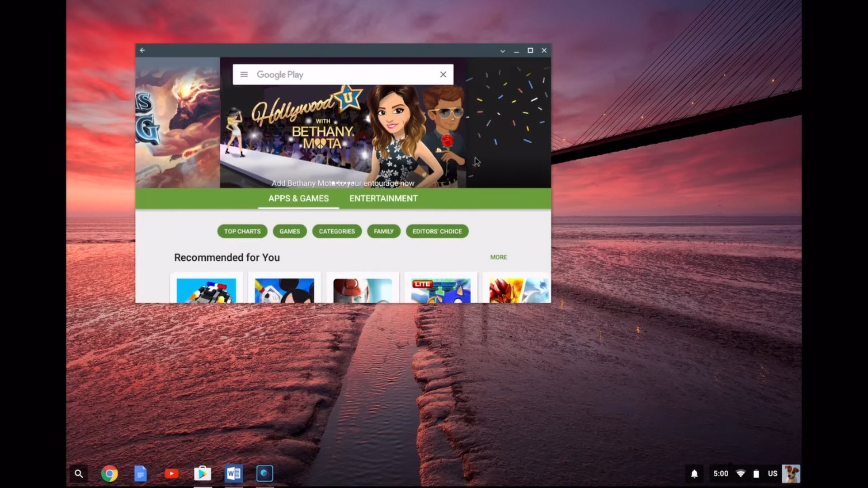
Task: Expand the window titlebar dropdown chevron
Action: click(x=502, y=51)
